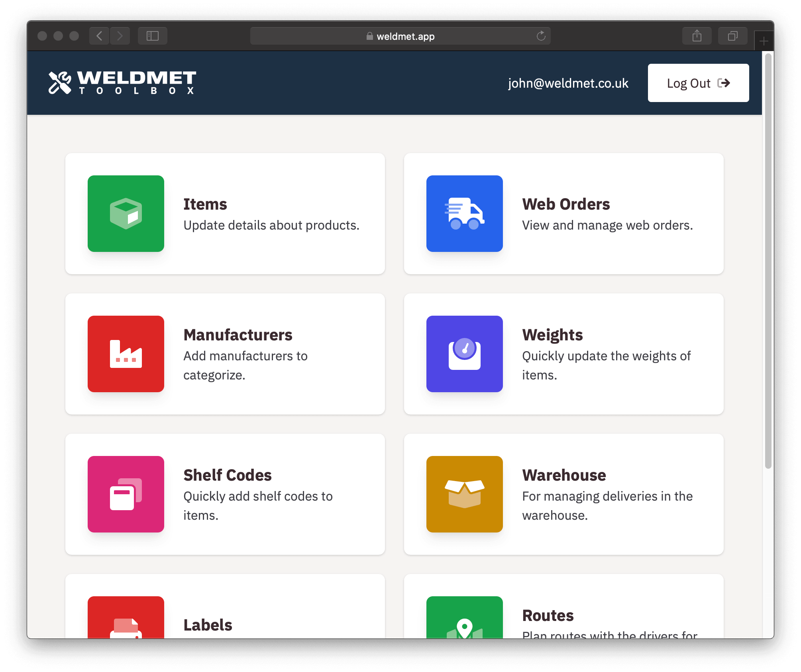Open the Labels heading
801x672 pixels.
pos(208,625)
